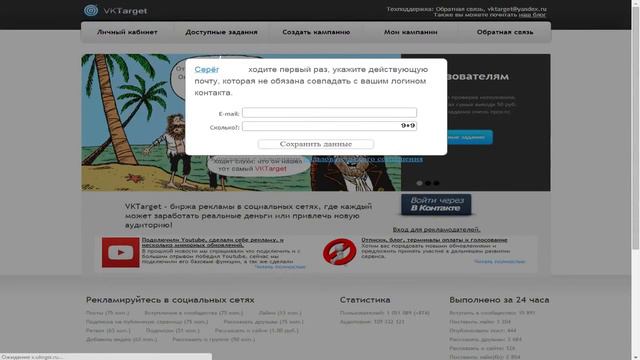
Task: Click the Выполнено за 24 часа heading
Action: [499, 300]
